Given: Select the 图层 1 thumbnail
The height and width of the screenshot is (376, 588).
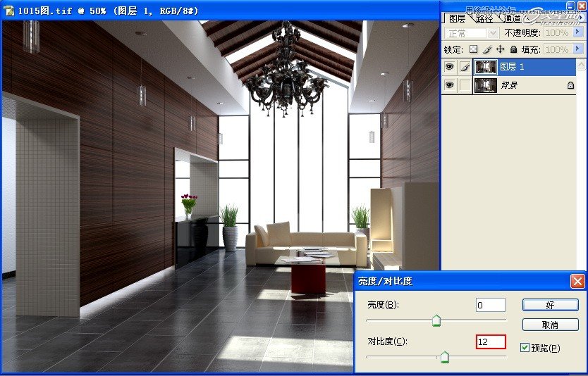Looking at the screenshot, I should tap(486, 67).
